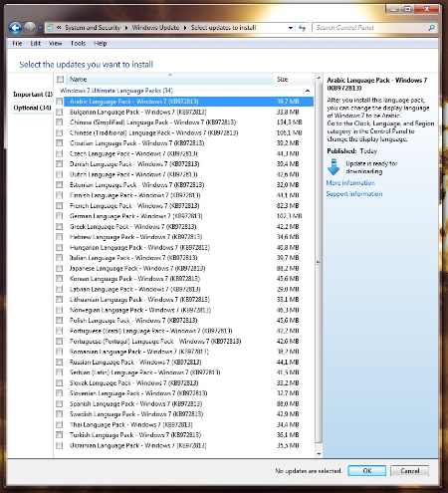Open the View menu
This screenshot has height=493, width=448.
click(x=55, y=44)
